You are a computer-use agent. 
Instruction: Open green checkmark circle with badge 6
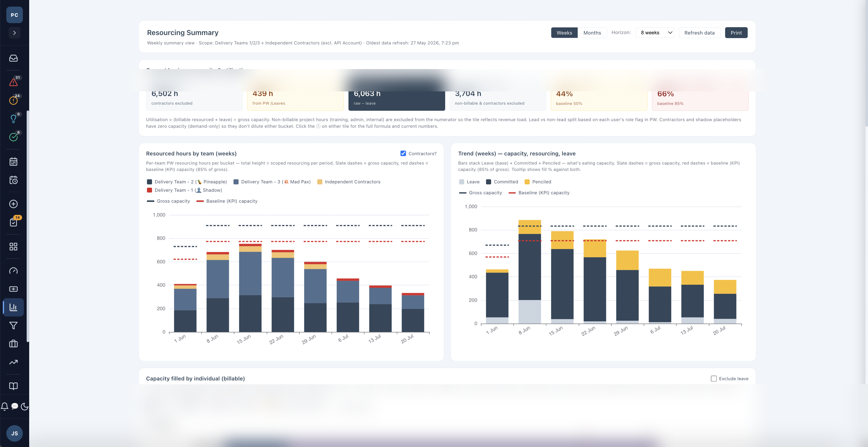coord(13,137)
